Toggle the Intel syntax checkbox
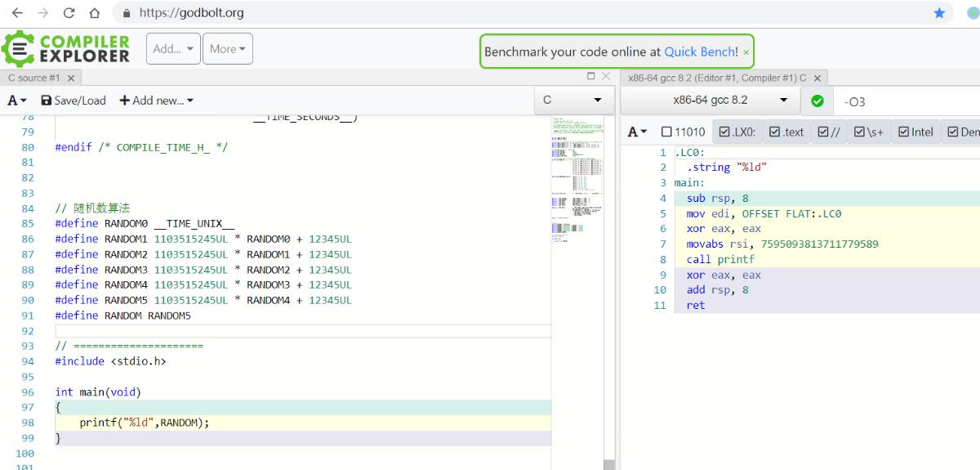This screenshot has height=470, width=980. 915,132
